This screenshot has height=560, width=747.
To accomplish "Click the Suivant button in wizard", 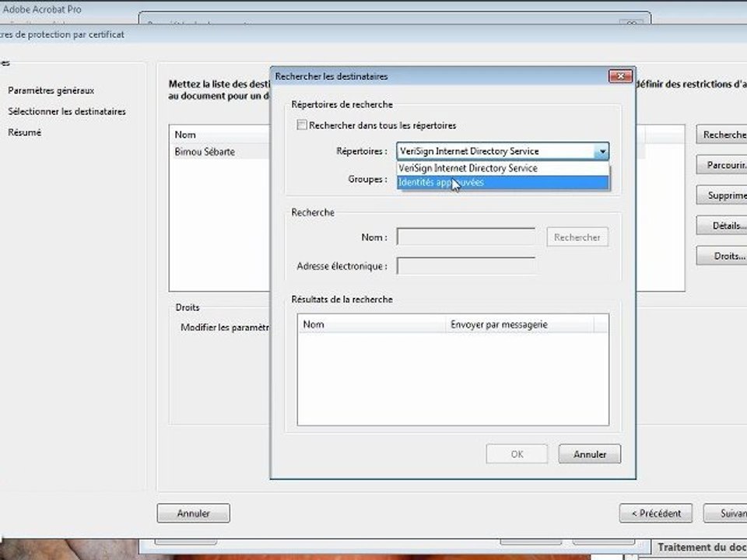I will point(725,513).
